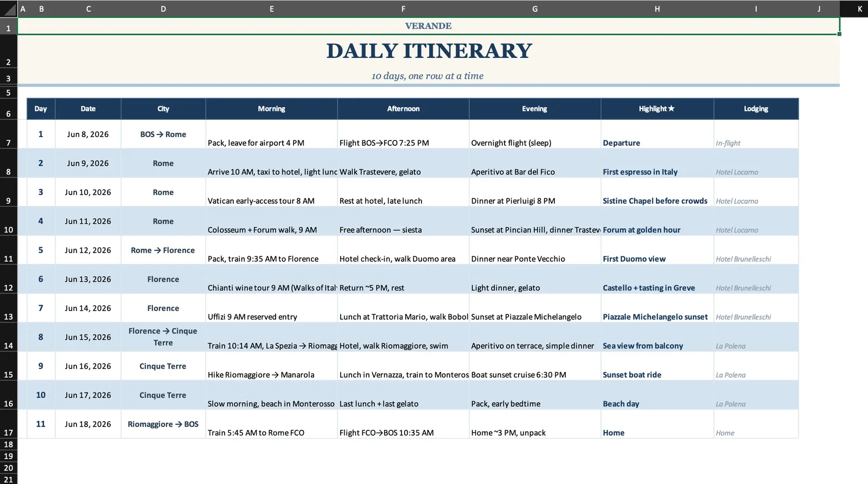Select 'Boat sunset cruise 6:30 PM' cell
The width and height of the screenshot is (868, 484).
tap(535, 366)
